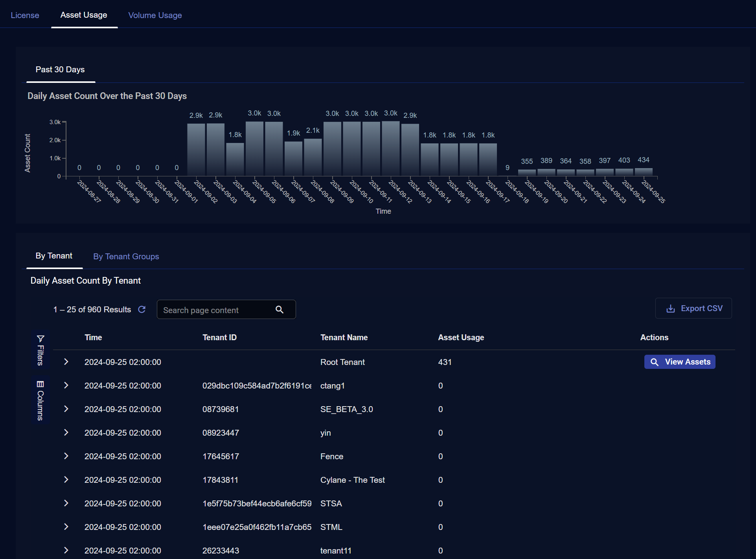
Task: Sort by the Asset Usage column header
Action: [461, 337]
